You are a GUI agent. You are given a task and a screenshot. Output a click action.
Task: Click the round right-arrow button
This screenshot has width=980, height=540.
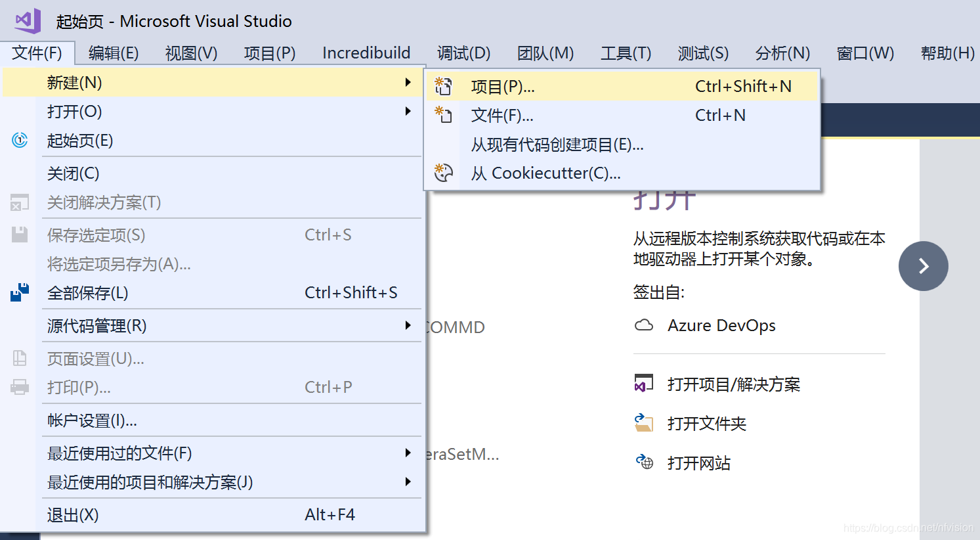coord(924,266)
